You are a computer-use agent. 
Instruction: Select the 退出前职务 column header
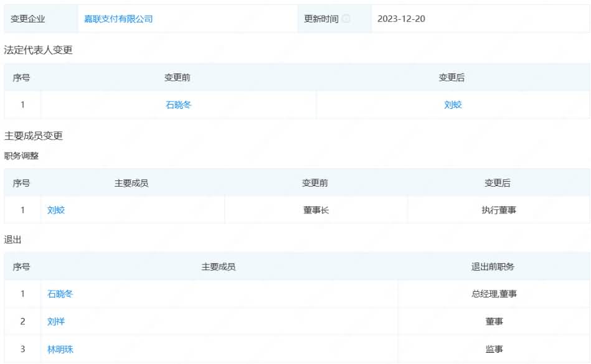click(493, 267)
